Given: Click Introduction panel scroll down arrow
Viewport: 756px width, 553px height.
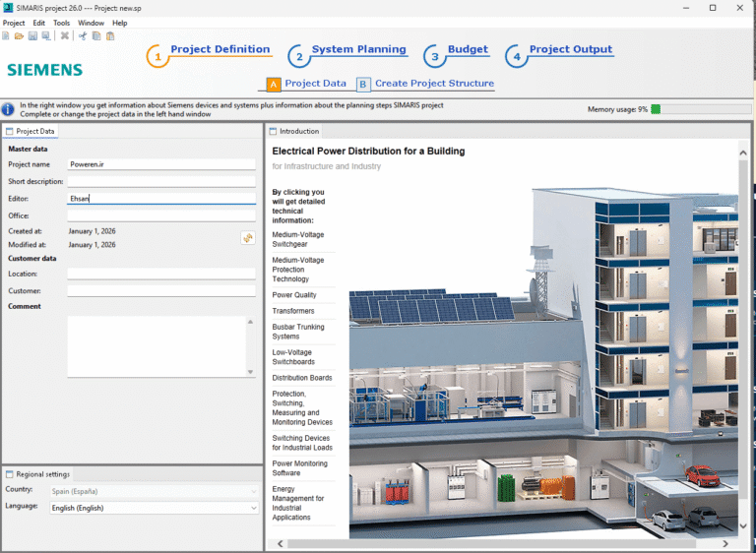Looking at the screenshot, I should coord(743,526).
